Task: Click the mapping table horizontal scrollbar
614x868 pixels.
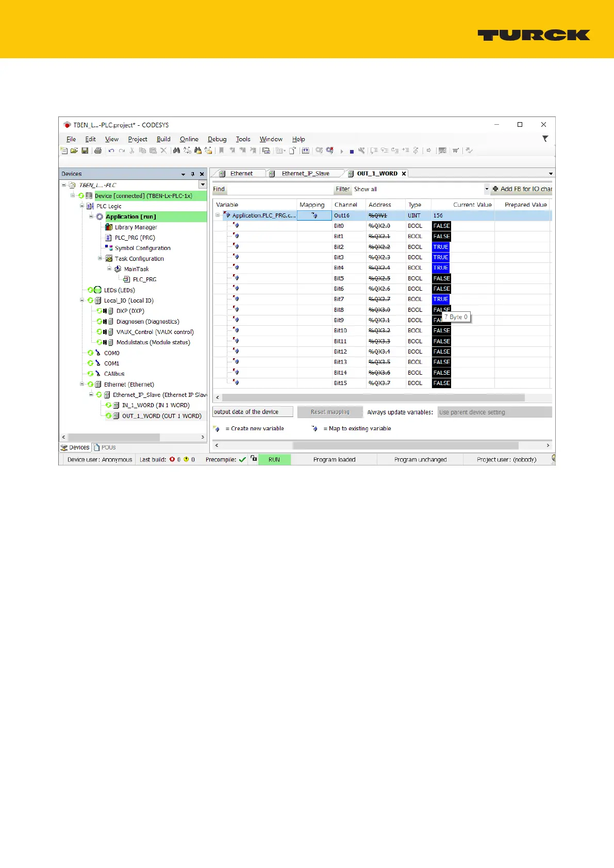Action: point(373,397)
